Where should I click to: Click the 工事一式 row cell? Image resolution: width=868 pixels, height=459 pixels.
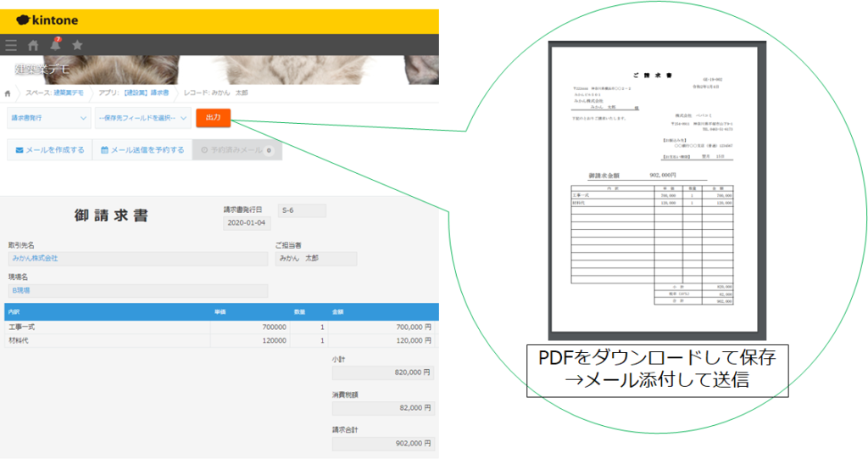click(x=108, y=327)
